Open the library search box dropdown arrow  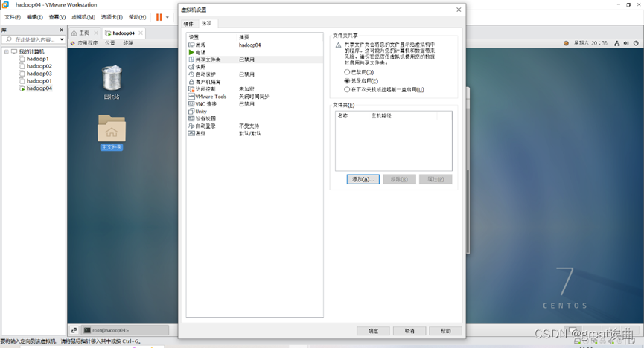coord(62,39)
